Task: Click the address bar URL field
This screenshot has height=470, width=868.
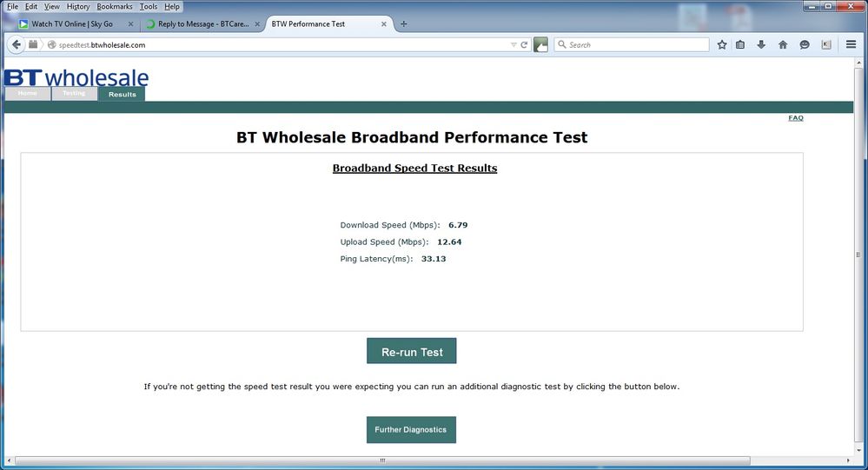Action: pos(282,45)
